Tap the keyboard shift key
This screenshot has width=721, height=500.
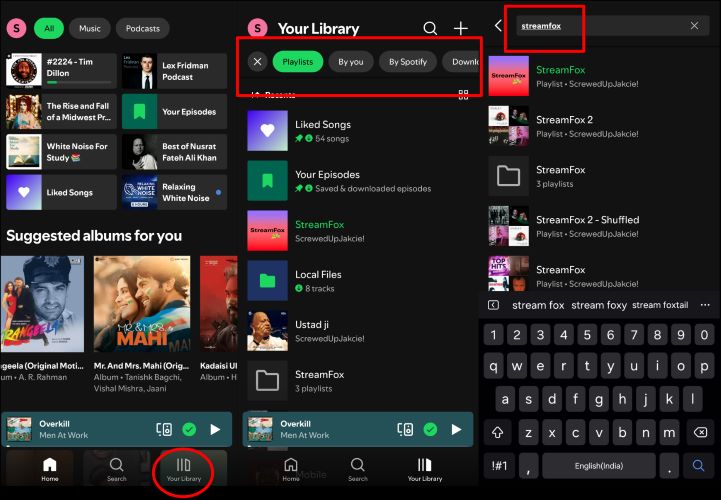tap(498, 432)
